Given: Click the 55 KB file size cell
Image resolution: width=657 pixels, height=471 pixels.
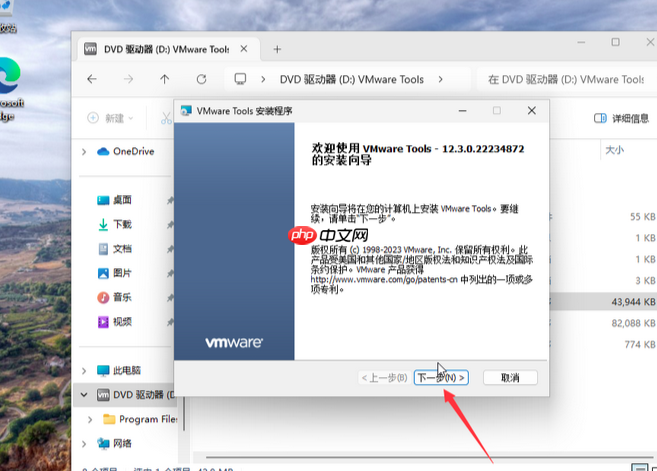Looking at the screenshot, I should [642, 217].
